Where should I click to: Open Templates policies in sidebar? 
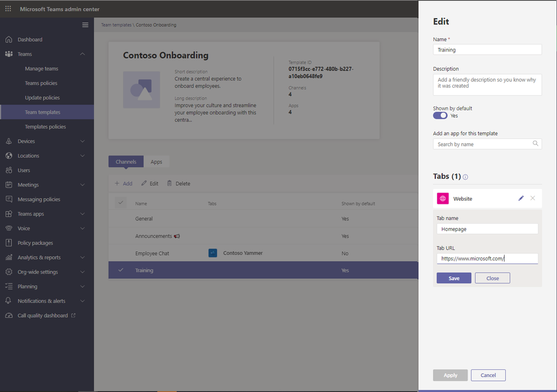coord(45,127)
